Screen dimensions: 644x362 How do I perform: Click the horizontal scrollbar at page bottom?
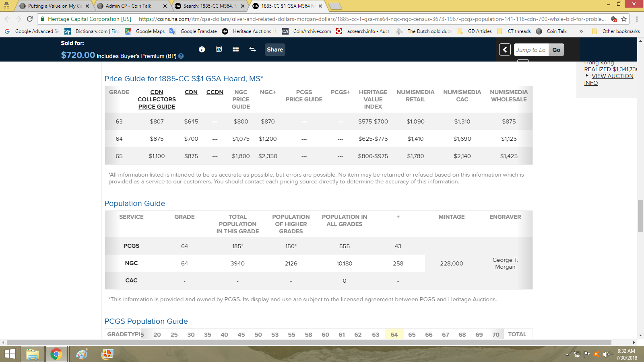(x=309, y=342)
